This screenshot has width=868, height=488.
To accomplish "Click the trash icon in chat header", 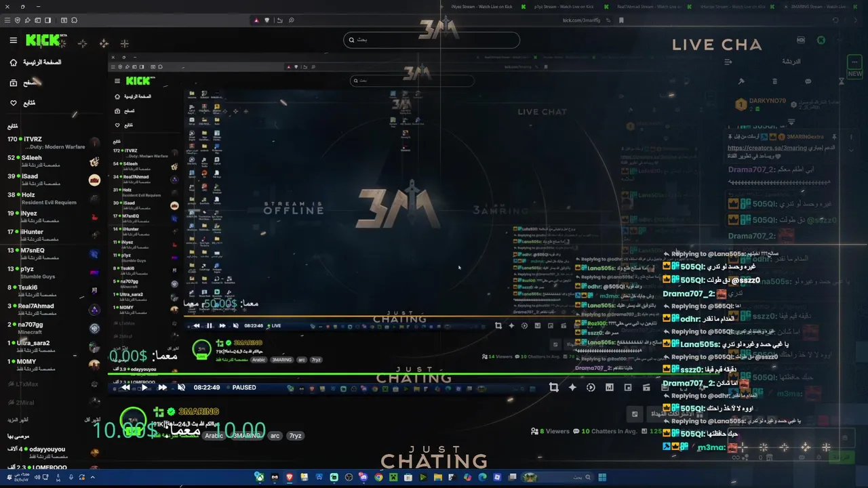I will pyautogui.click(x=774, y=81).
